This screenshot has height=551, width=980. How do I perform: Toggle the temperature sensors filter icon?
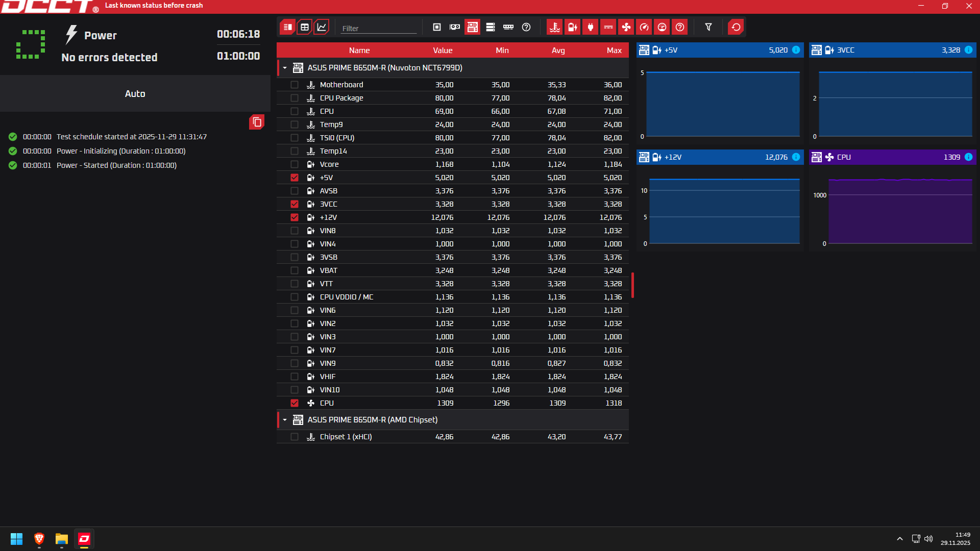(555, 27)
